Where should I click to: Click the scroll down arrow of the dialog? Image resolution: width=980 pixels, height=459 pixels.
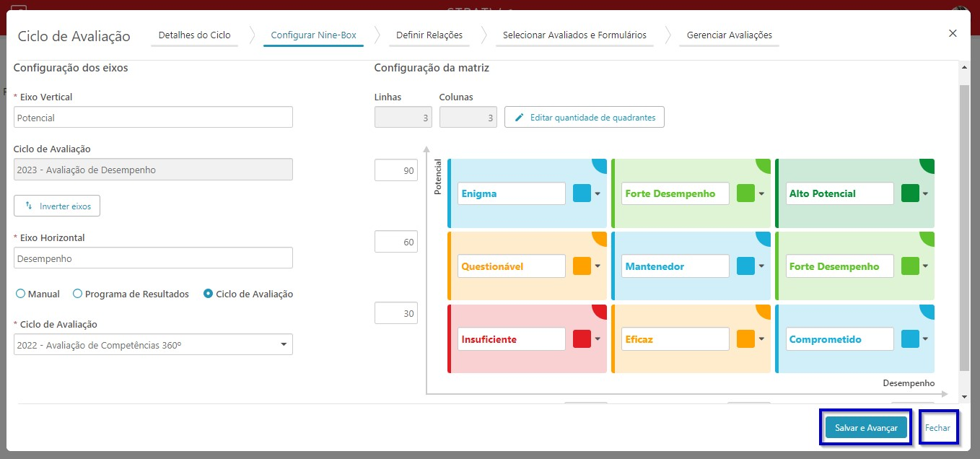[965, 396]
